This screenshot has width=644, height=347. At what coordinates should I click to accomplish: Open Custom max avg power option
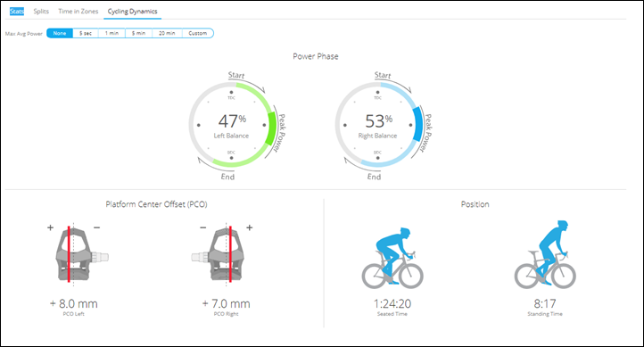pos(197,33)
